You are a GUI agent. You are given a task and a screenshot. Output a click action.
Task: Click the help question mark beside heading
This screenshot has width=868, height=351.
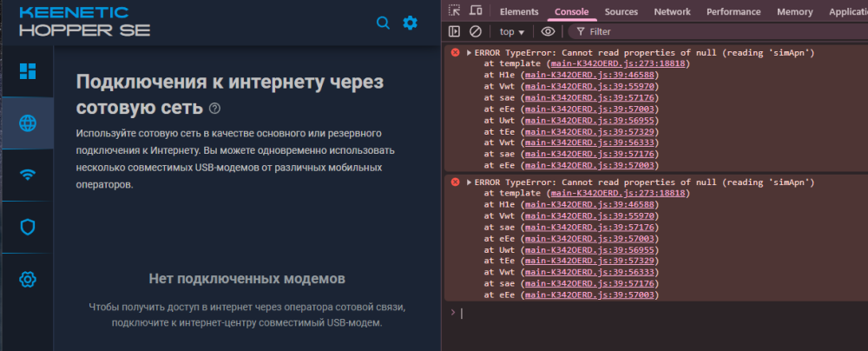click(214, 108)
